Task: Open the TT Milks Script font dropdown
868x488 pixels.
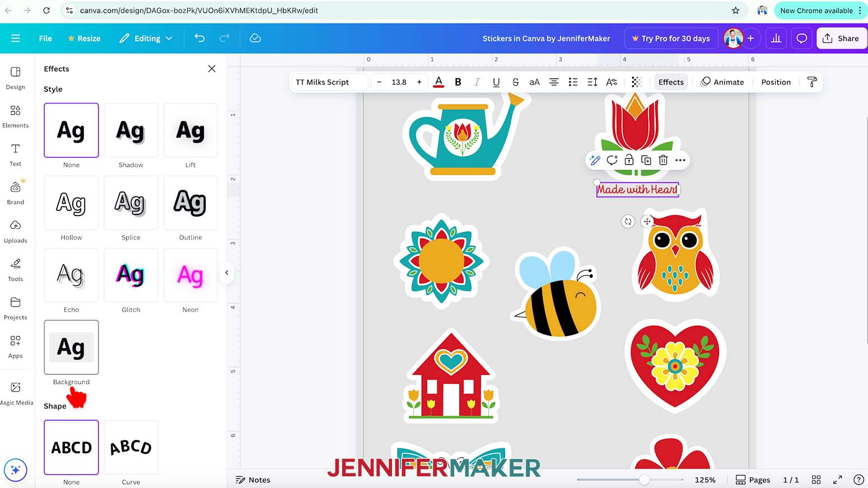Action: [329, 82]
